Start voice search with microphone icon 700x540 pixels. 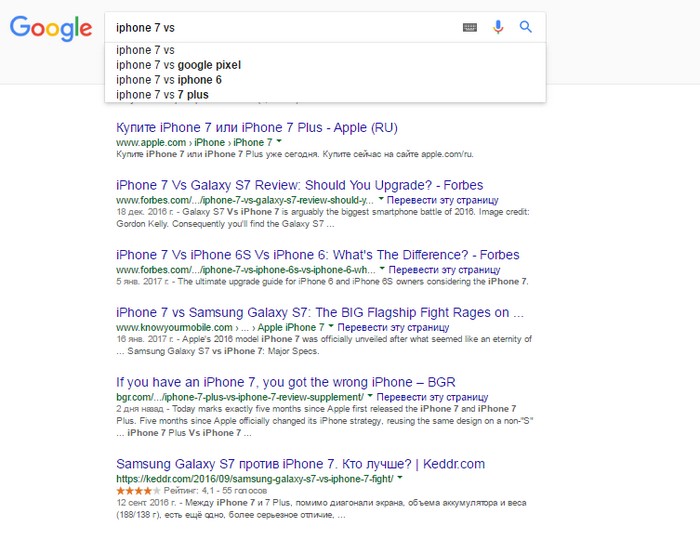(498, 28)
